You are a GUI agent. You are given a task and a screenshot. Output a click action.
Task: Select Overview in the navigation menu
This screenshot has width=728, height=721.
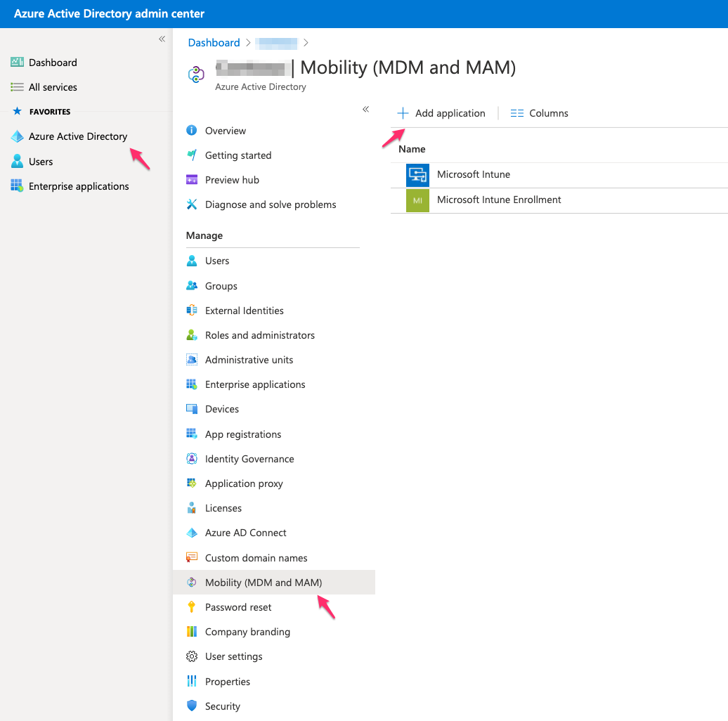[226, 130]
